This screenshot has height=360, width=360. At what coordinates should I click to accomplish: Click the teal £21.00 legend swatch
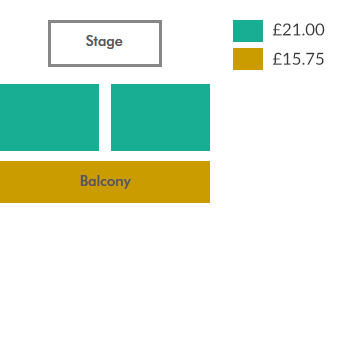(248, 31)
